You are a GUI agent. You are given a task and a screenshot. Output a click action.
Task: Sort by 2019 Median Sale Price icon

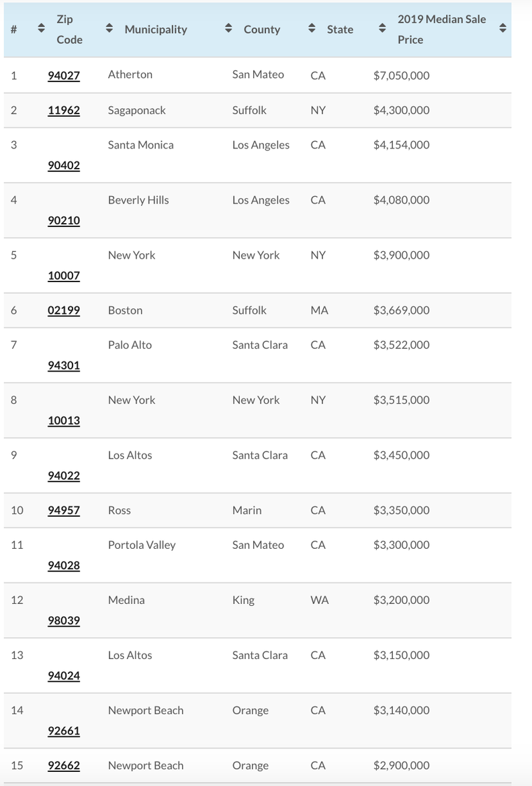(502, 29)
